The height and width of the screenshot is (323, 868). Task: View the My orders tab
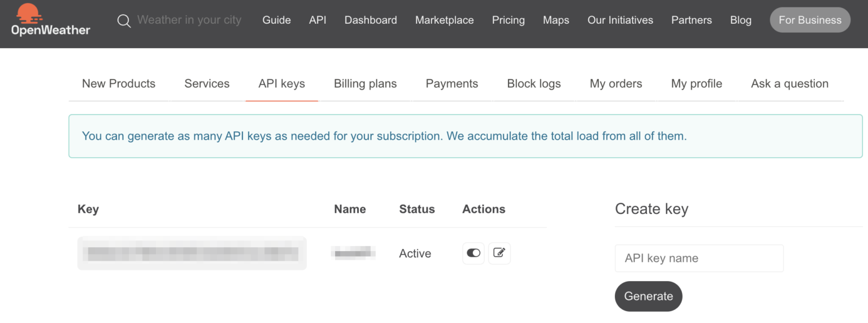pyautogui.click(x=615, y=84)
